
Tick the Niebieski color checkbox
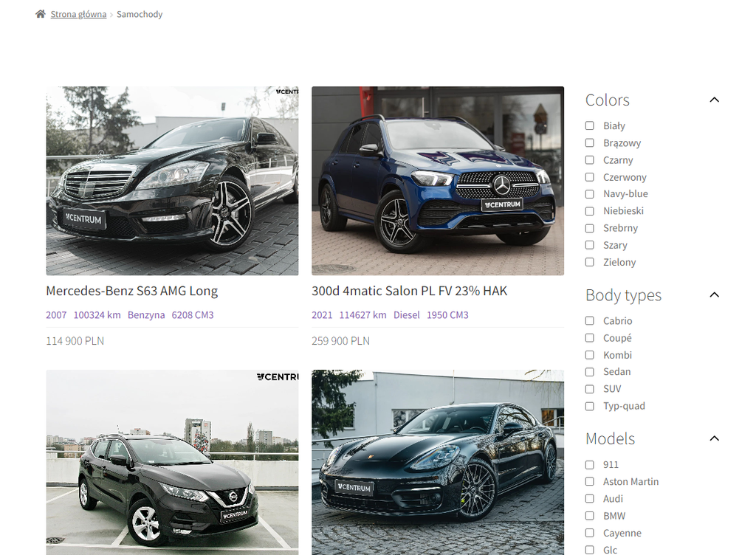click(x=590, y=211)
